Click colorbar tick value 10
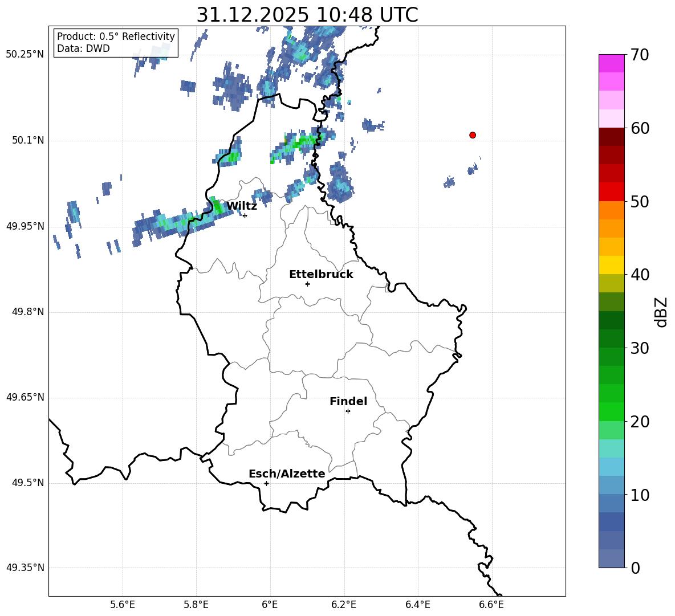675x616 pixels. click(x=640, y=495)
